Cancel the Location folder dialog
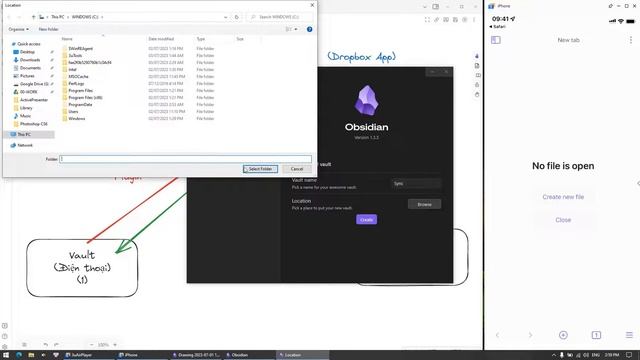This screenshot has width=640, height=360. [297, 169]
